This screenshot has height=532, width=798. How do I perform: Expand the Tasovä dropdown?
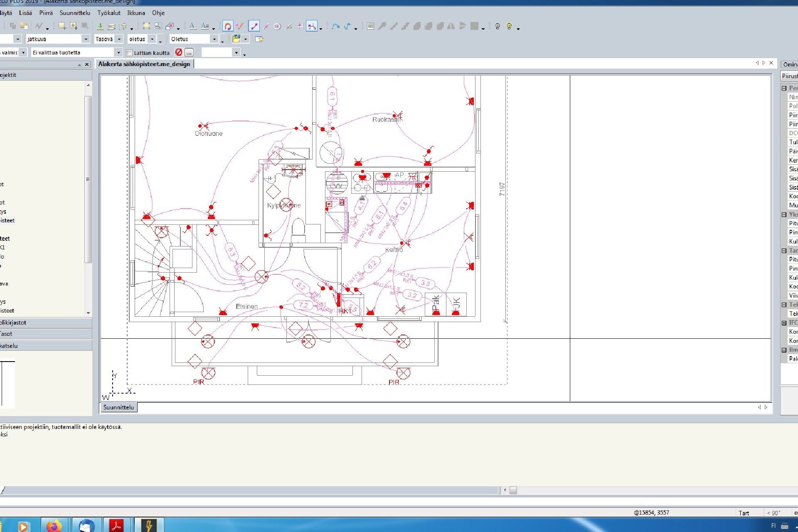coord(119,39)
